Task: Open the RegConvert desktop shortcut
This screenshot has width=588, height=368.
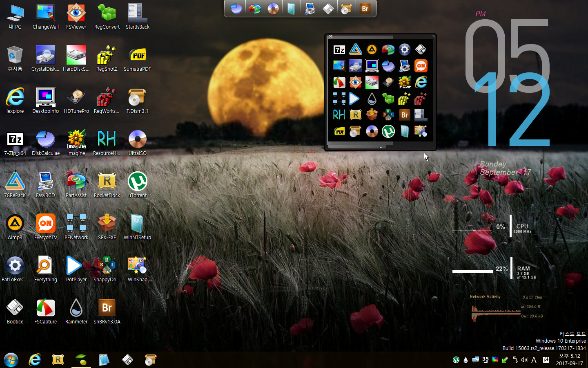Action: (x=107, y=17)
